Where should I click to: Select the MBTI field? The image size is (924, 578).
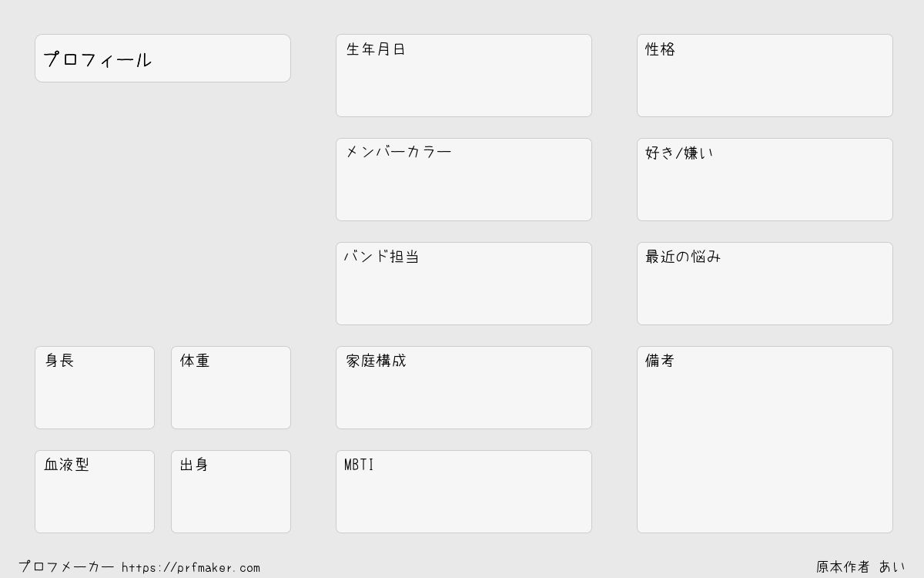pyautogui.click(x=464, y=492)
